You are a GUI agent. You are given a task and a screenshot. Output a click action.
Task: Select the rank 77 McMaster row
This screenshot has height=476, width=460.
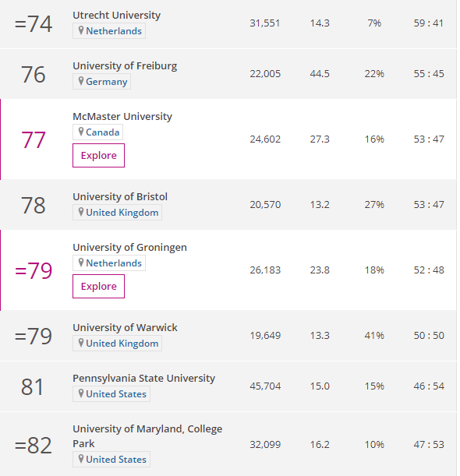[x=228, y=139]
